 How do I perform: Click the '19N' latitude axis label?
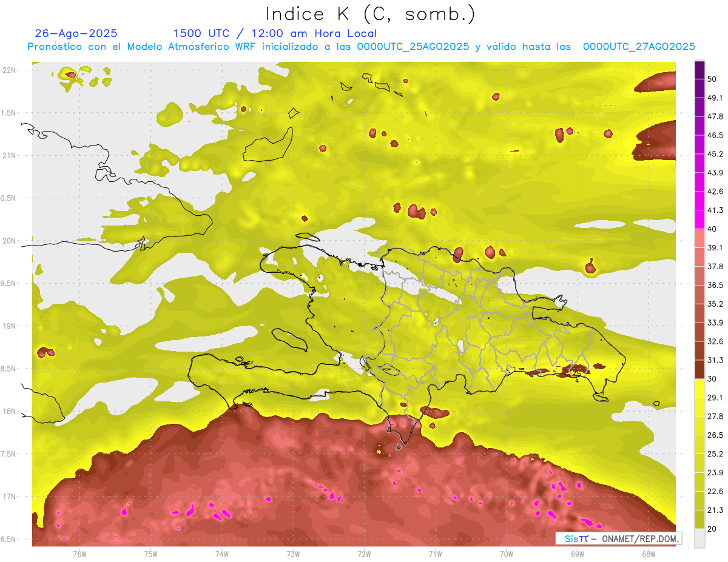(10, 326)
